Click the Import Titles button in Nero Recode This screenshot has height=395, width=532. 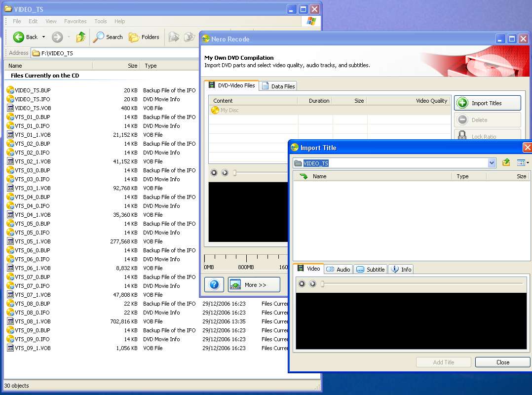click(487, 103)
